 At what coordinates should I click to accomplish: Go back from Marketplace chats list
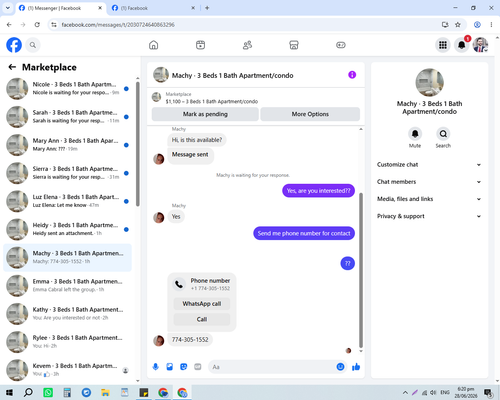coord(12,67)
